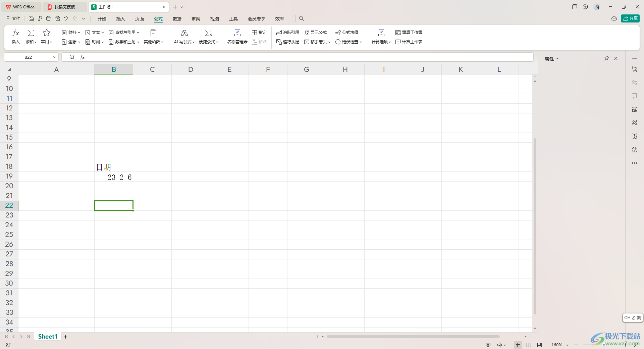Select cell B19 containing 23-2-6
644x349 pixels.
(114, 177)
